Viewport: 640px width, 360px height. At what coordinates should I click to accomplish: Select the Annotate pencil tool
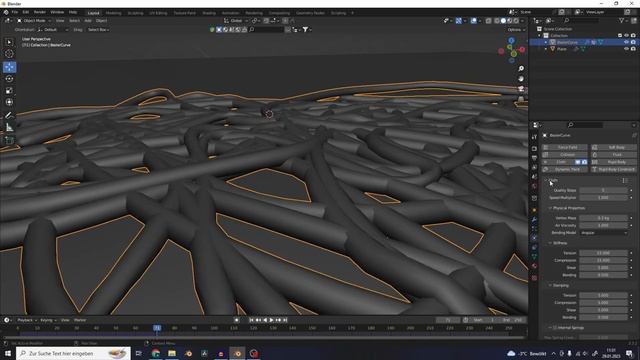click(9, 116)
